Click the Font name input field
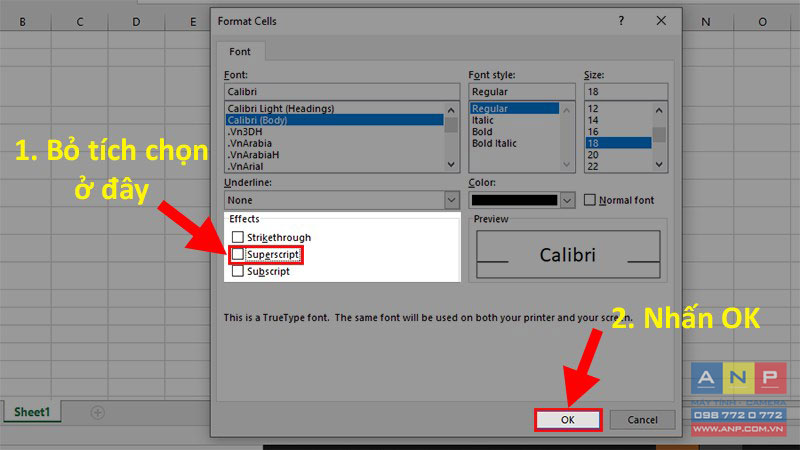The width and height of the screenshot is (800, 450). (342, 92)
